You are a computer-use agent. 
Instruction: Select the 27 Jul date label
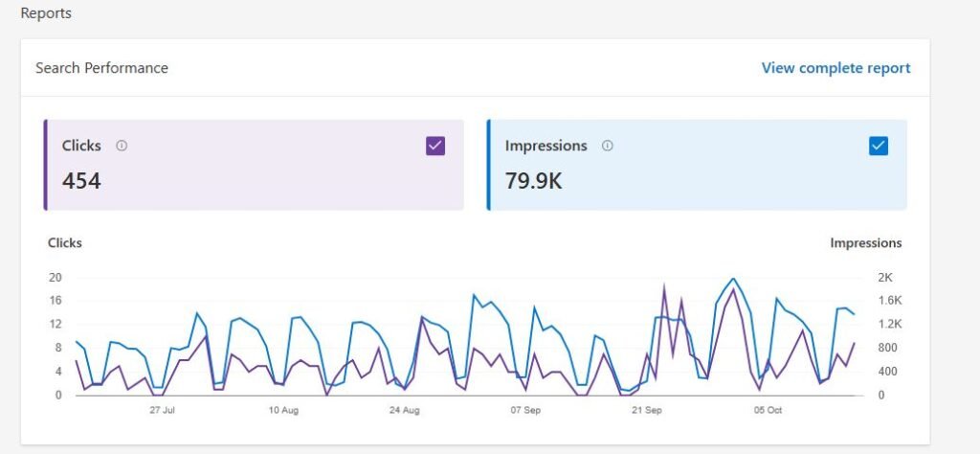coord(162,410)
